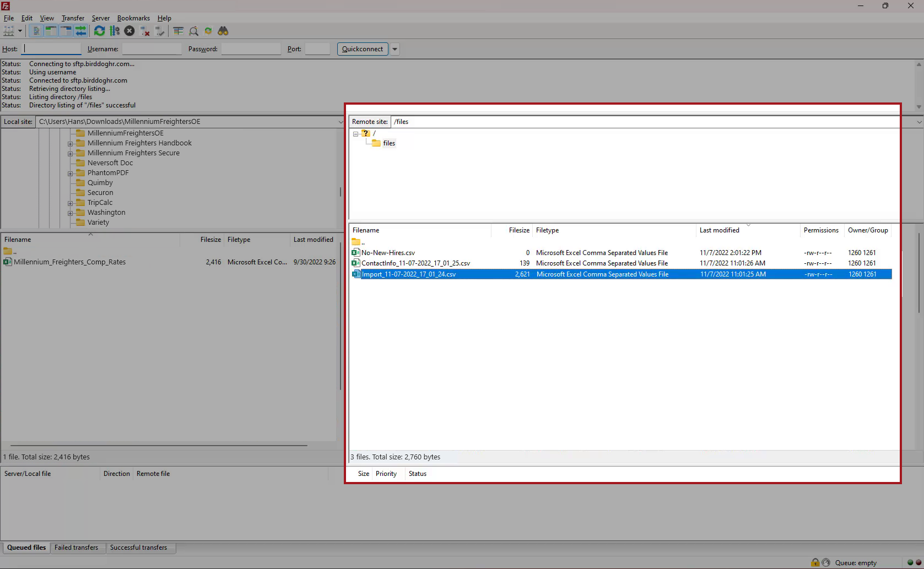Toggle the local directory tree view
924x569 pixels.
51,31
